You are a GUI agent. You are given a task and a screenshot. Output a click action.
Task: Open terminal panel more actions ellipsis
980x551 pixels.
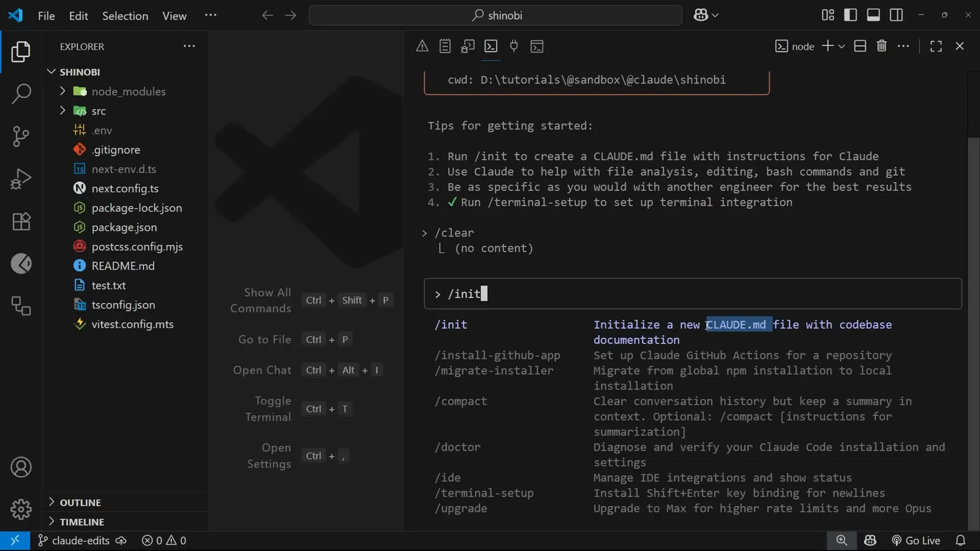[903, 46]
